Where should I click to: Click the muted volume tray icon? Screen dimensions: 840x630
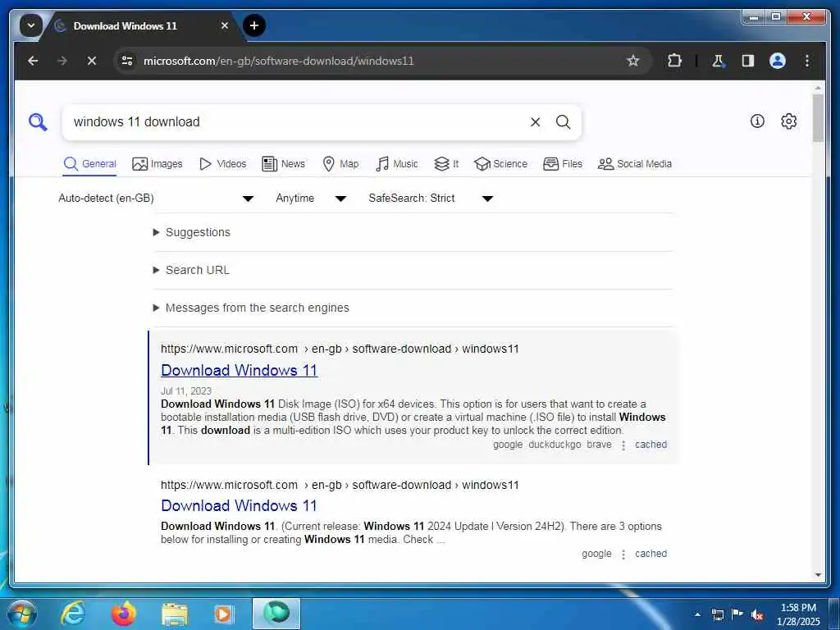[757, 615]
